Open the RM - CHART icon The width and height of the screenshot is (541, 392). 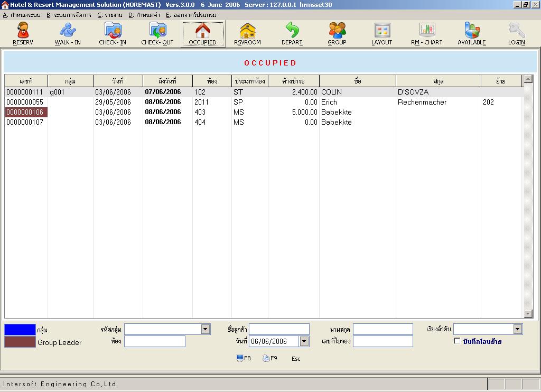coord(427,33)
